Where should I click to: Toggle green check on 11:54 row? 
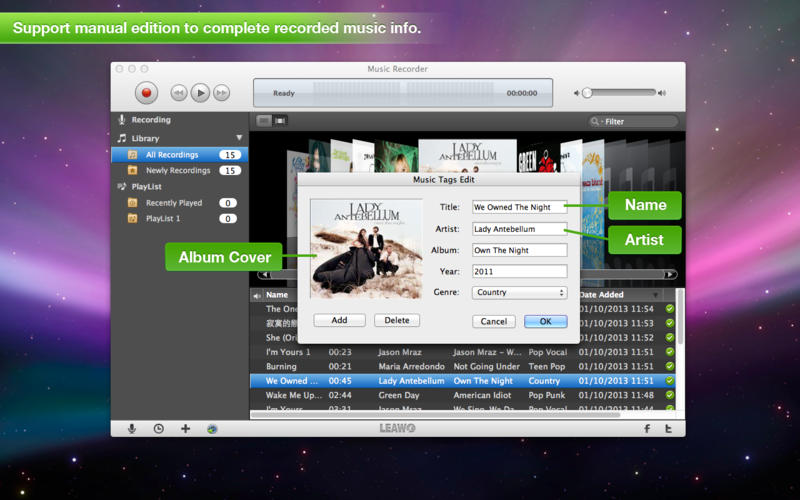[x=669, y=309]
